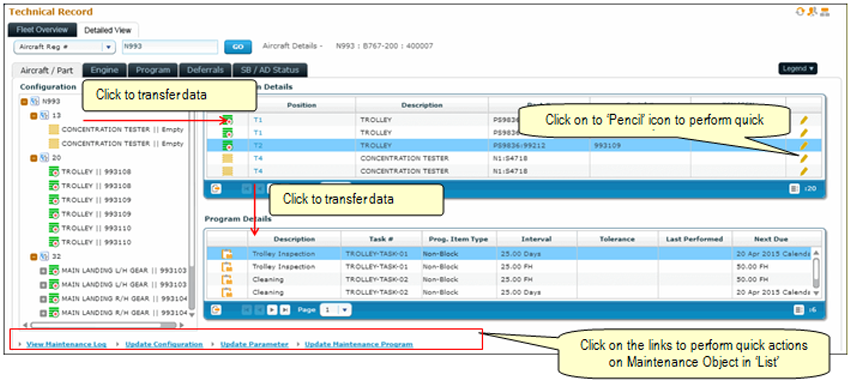The image size is (850, 386).
Task: Click the previous page button in Program Details
Action: point(260,310)
